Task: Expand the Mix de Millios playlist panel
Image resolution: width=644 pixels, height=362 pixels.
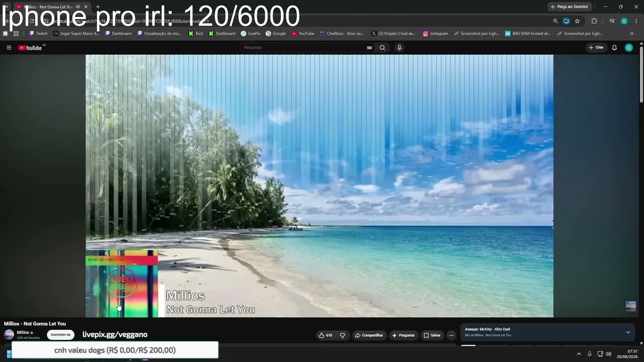Action: pyautogui.click(x=628, y=332)
